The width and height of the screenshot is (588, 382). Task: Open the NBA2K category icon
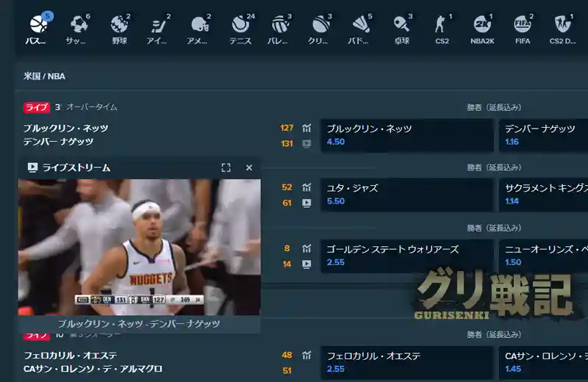click(481, 29)
